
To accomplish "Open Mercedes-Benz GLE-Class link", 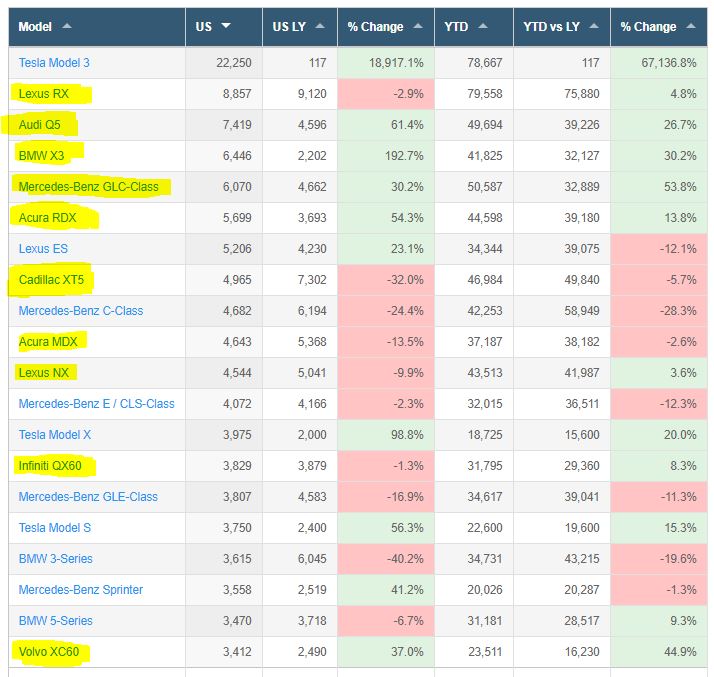I will point(88,496).
